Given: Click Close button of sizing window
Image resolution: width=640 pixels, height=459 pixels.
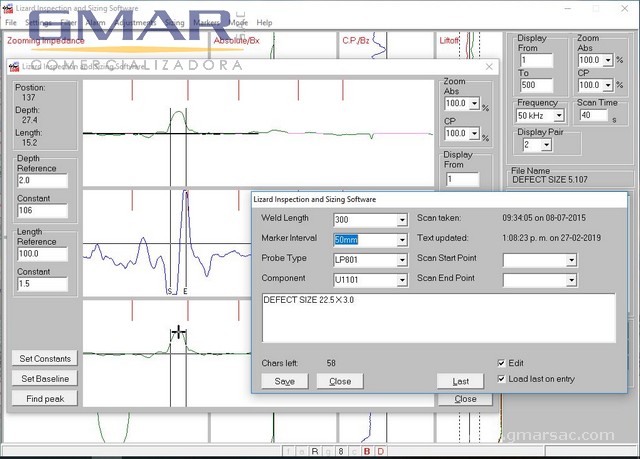Looking at the screenshot, I should tap(465, 399).
